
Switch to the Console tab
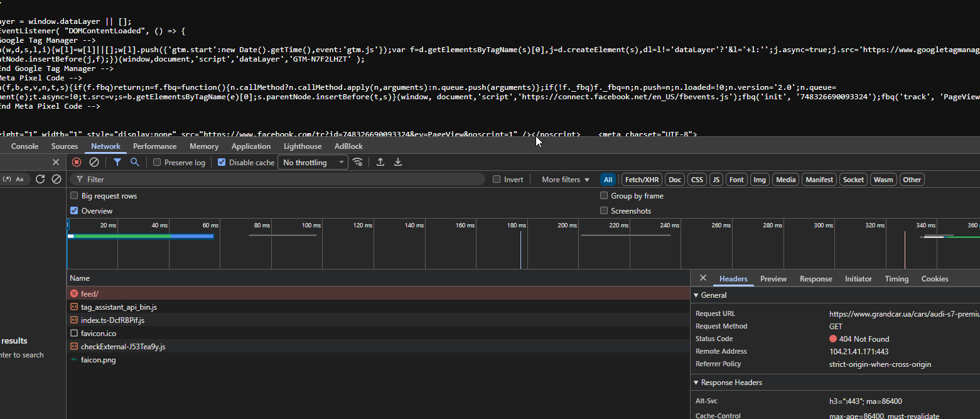[x=24, y=146]
